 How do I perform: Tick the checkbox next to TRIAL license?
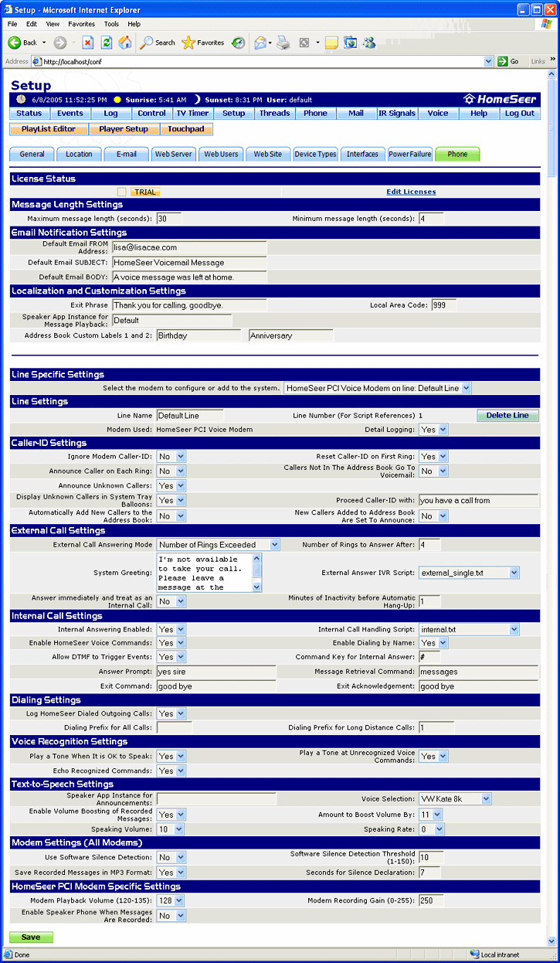click(x=122, y=192)
